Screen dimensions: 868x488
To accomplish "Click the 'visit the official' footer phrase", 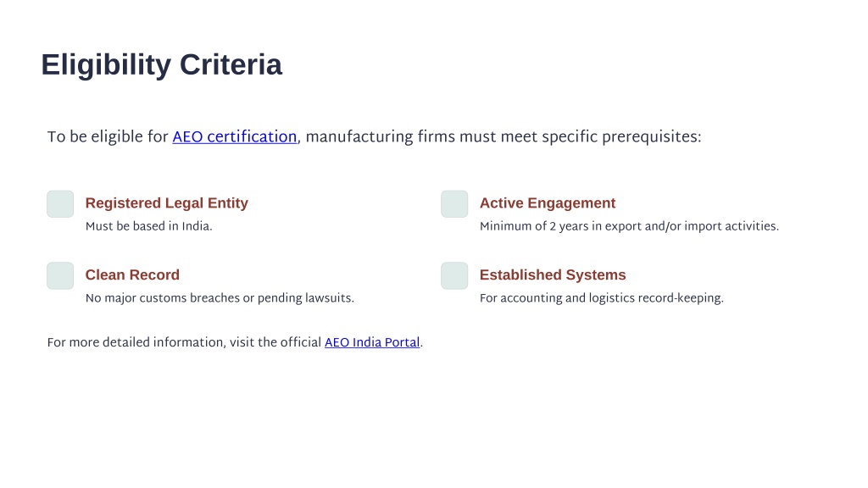I will (x=275, y=342).
